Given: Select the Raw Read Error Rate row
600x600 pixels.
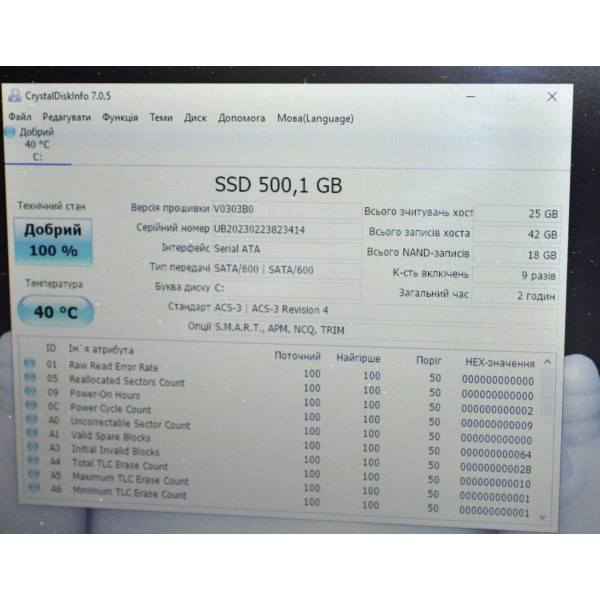Looking at the screenshot, I should pyautogui.click(x=279, y=372).
